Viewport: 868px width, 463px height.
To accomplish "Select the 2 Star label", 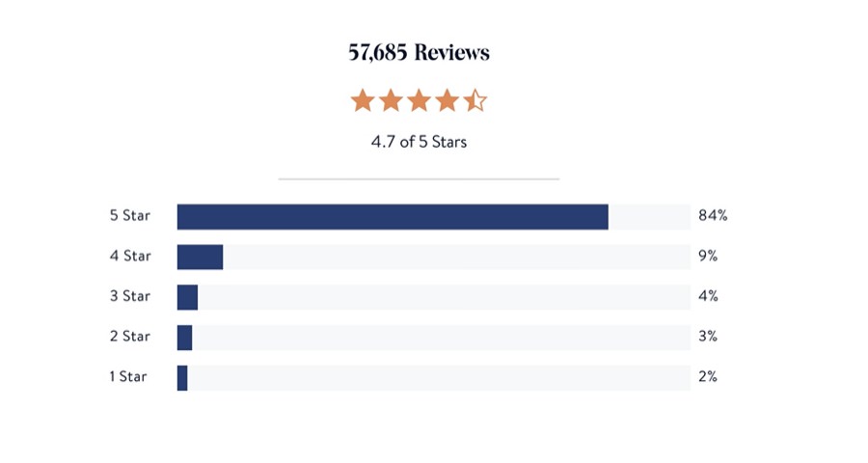I will coord(130,337).
